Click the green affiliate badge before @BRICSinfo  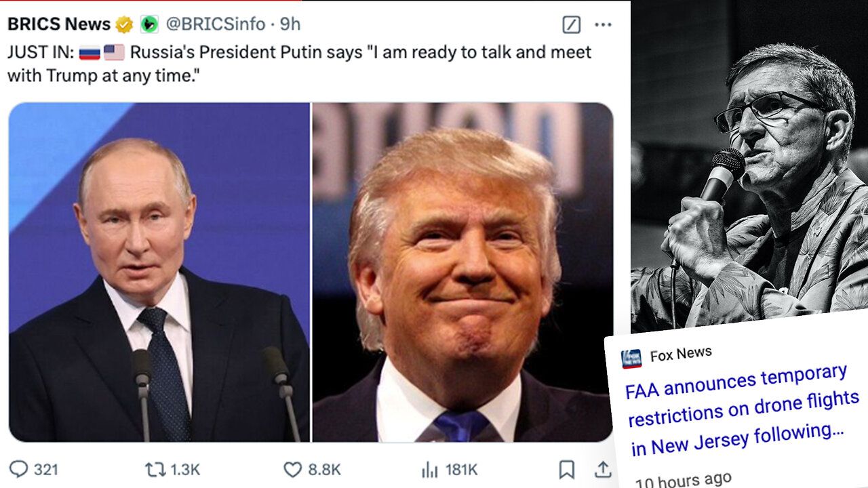[149, 24]
